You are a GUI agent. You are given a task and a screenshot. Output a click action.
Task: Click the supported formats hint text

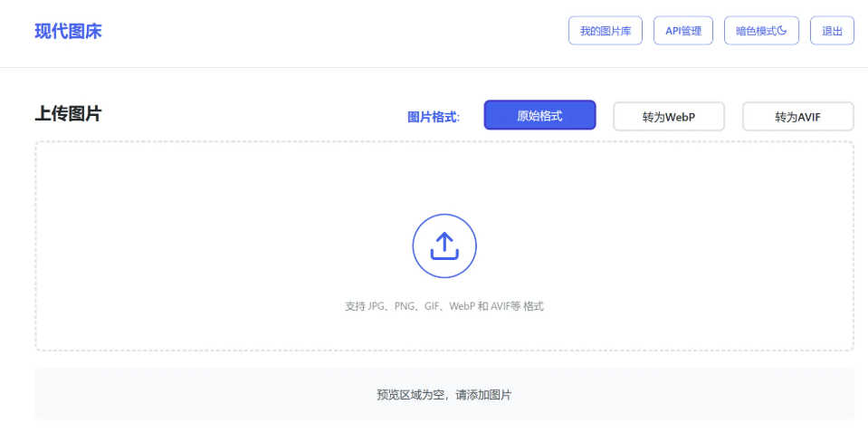pyautogui.click(x=444, y=306)
